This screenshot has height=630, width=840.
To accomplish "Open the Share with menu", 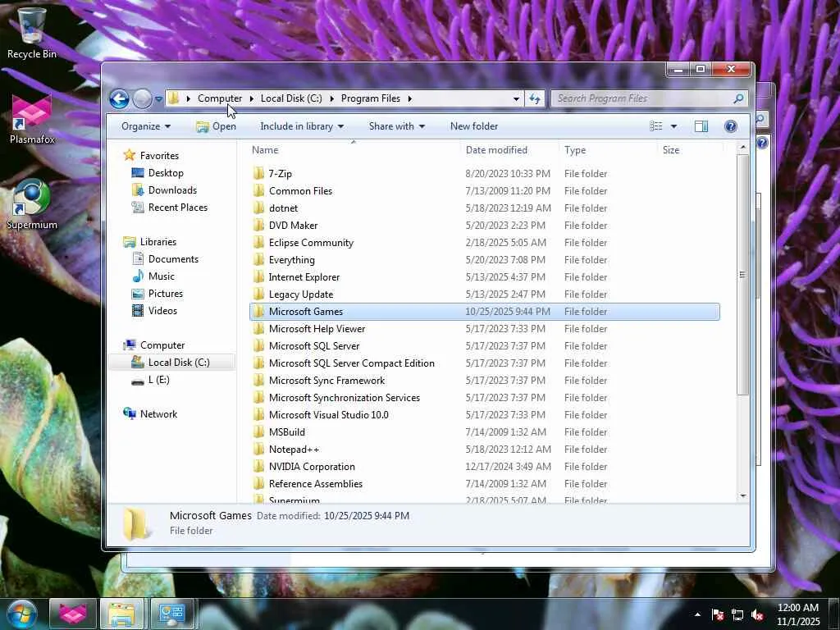I will pos(396,126).
